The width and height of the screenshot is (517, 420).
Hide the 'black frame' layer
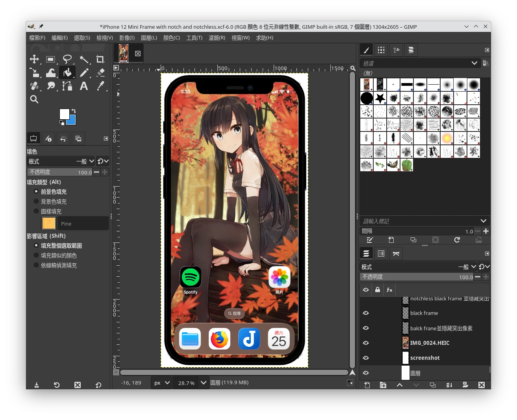click(x=366, y=313)
